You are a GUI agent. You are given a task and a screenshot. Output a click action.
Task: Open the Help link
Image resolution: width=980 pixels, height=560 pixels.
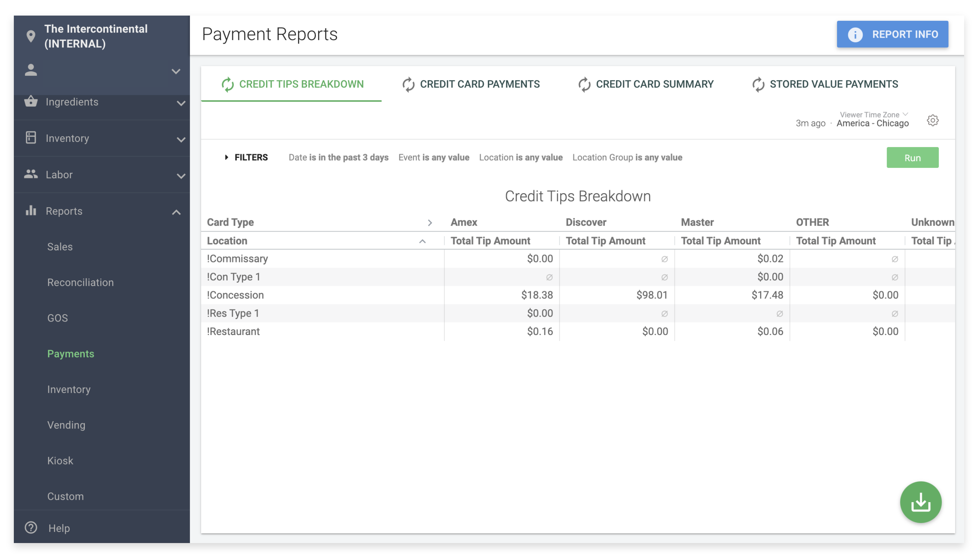pos(59,529)
